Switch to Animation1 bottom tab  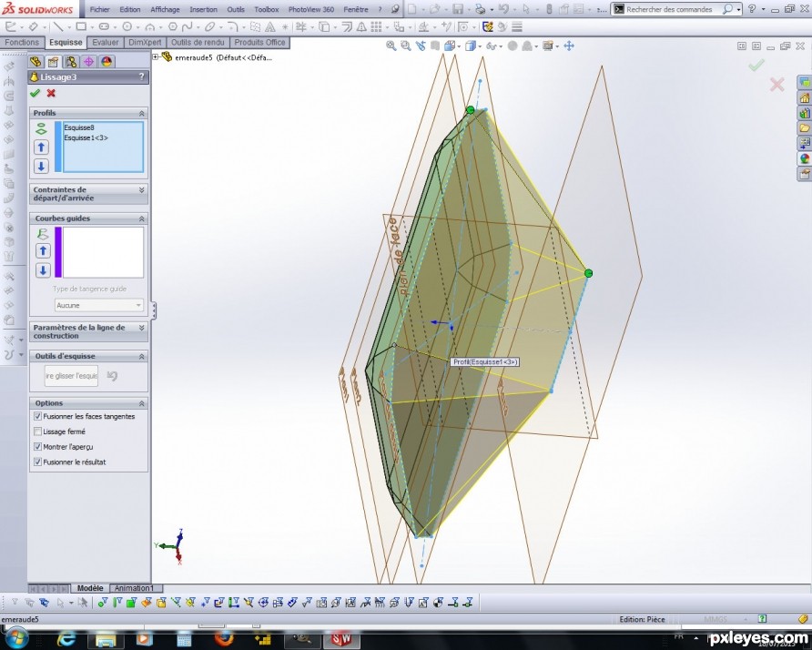134,588
